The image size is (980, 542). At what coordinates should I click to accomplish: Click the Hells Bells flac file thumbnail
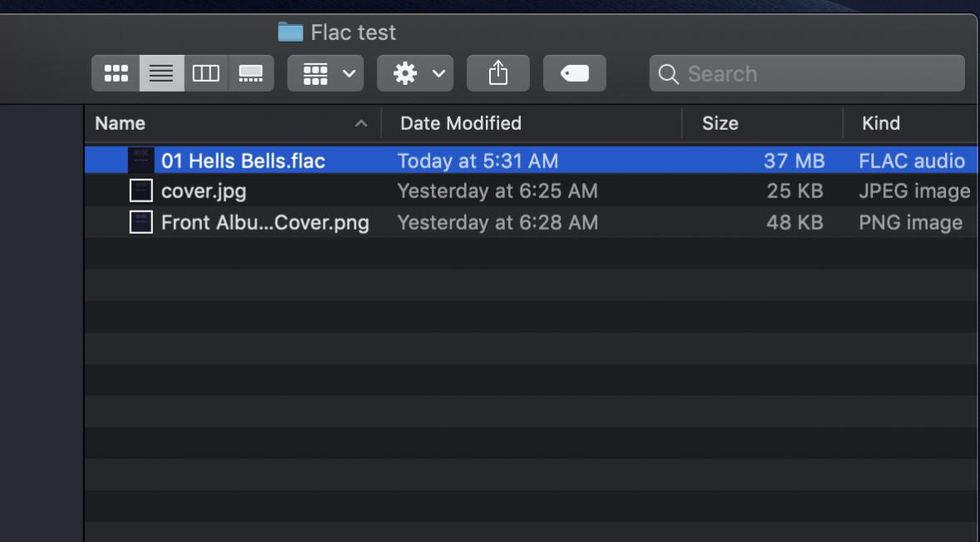[141, 160]
